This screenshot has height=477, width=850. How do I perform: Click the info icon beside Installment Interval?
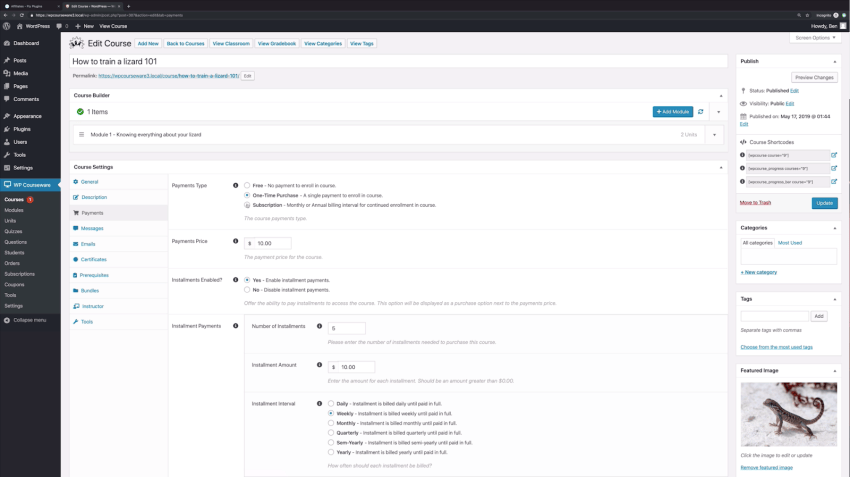320,404
